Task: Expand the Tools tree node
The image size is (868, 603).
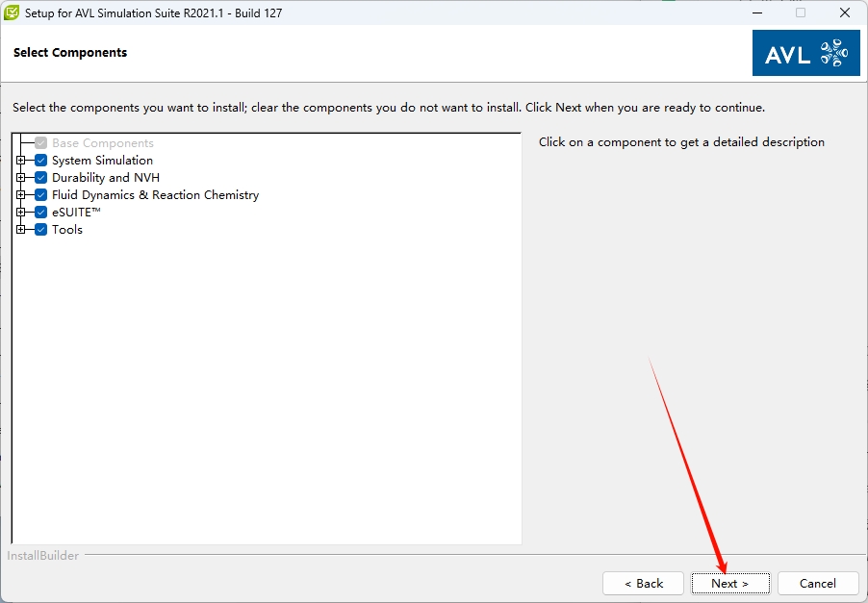Action: [x=21, y=230]
